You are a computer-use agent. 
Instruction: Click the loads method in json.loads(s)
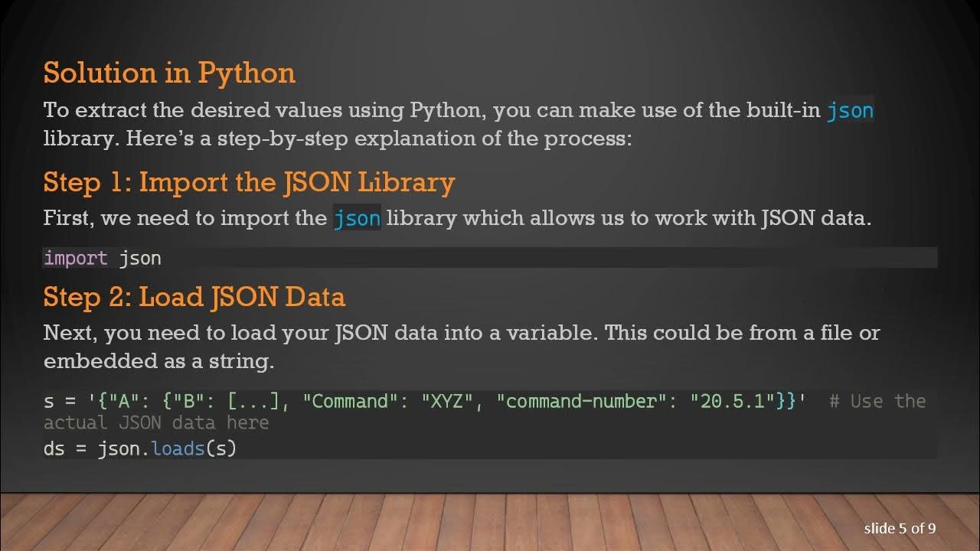[x=178, y=448]
